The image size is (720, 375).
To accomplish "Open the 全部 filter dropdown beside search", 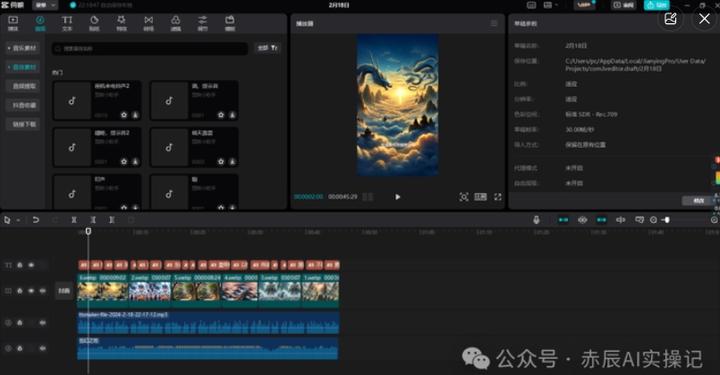I will click(267, 48).
